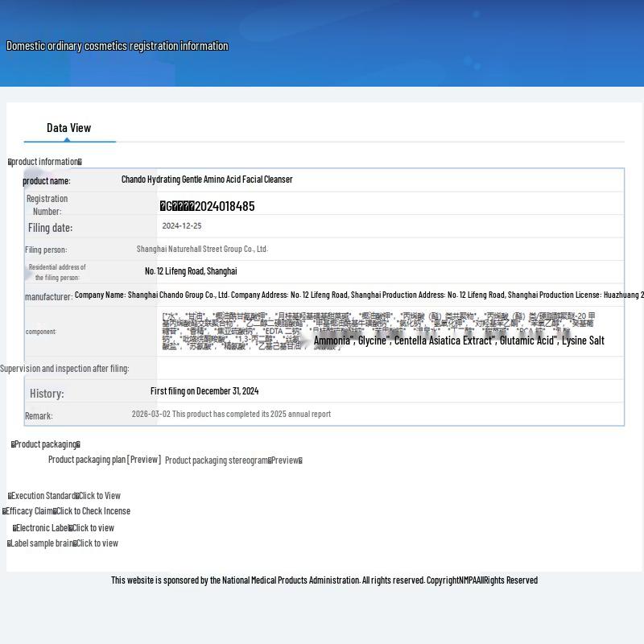Click the 'component:' field label

point(41,332)
